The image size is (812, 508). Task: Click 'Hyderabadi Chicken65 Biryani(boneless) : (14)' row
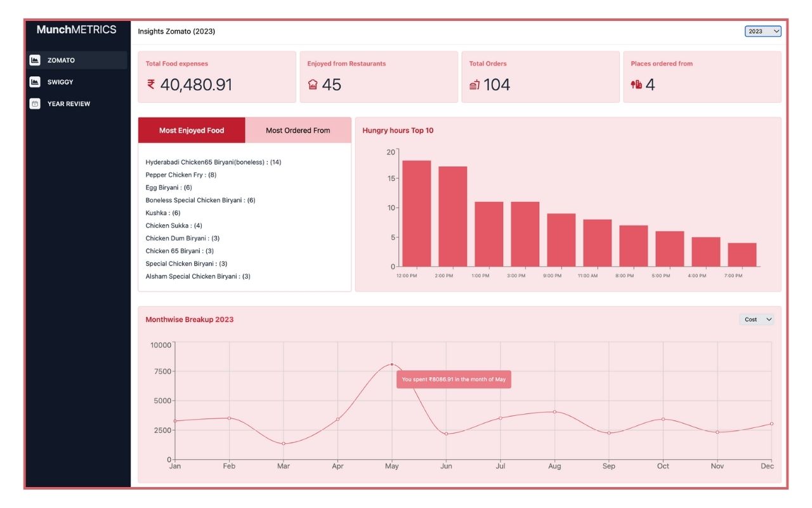213,162
